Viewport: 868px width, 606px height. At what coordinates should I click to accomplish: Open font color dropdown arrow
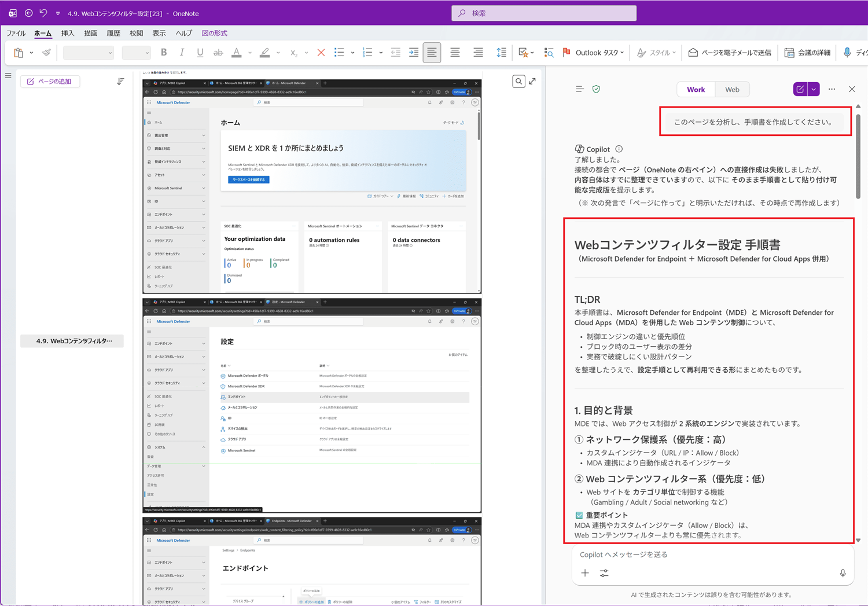[x=250, y=53]
